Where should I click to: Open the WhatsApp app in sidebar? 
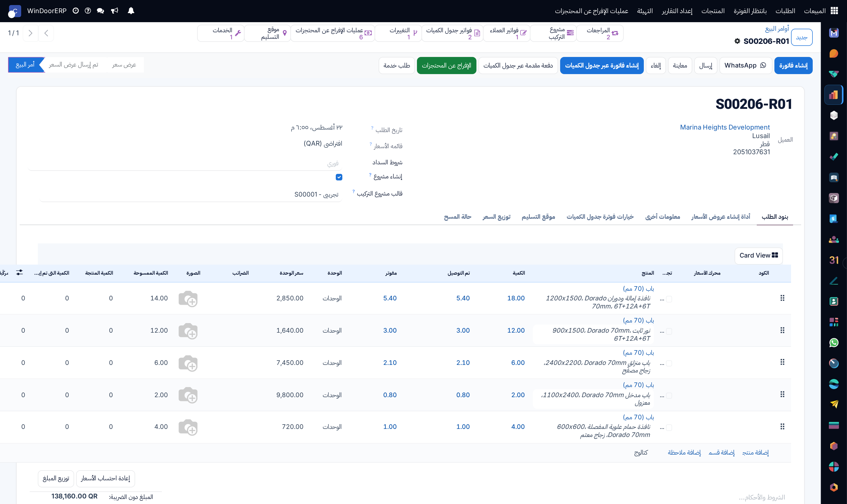click(x=834, y=343)
